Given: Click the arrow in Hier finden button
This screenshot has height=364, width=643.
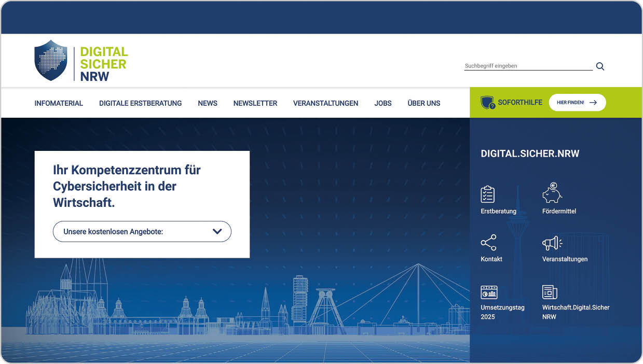Looking at the screenshot, I should pyautogui.click(x=593, y=103).
